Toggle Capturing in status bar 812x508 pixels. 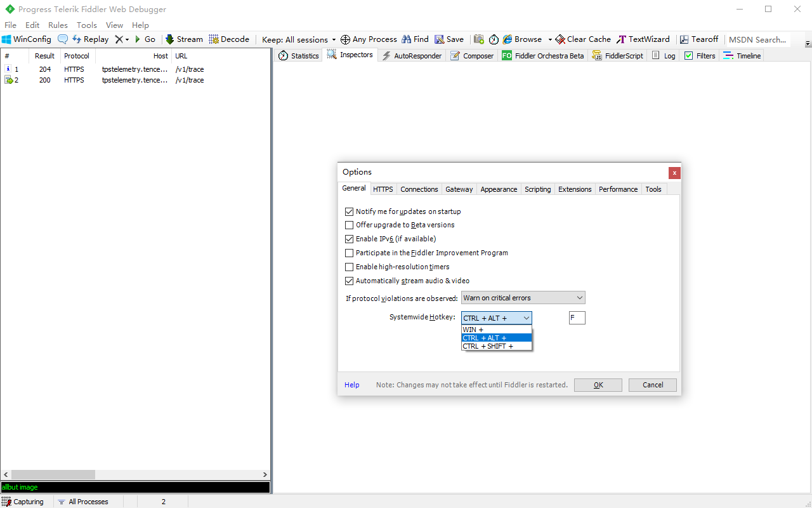[23, 502]
